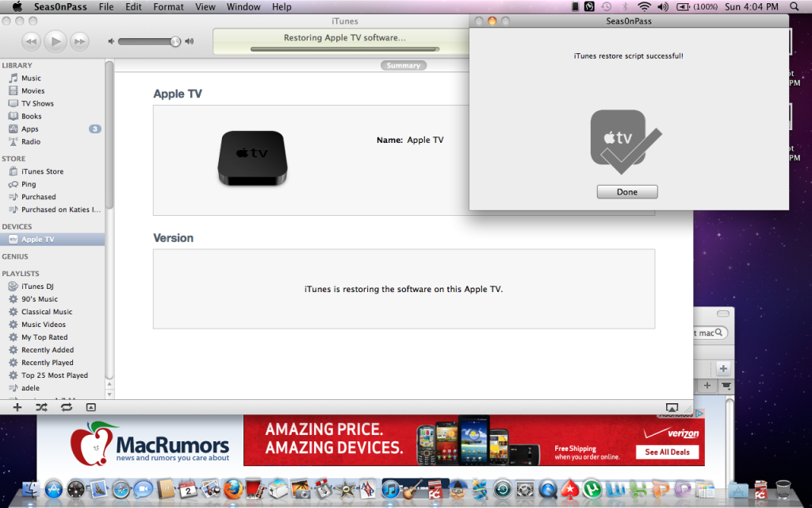Open the Help menu
Image resolution: width=812 pixels, height=508 pixels.
click(x=282, y=6)
